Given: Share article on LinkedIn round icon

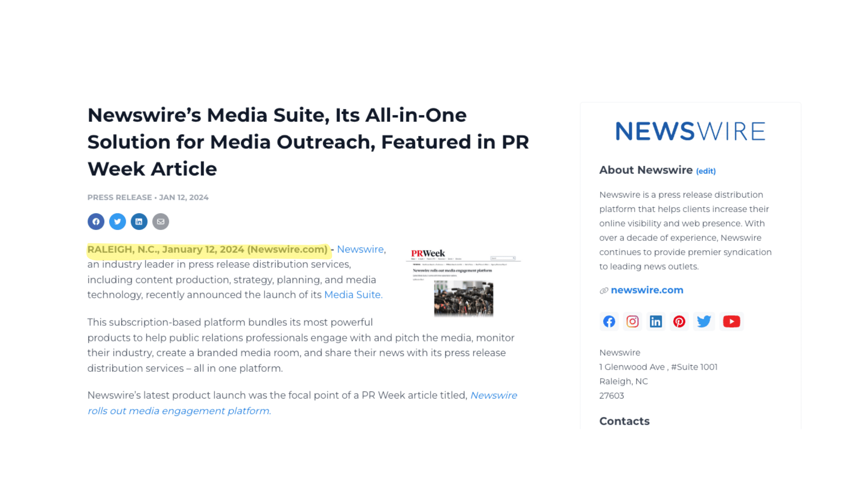Looking at the screenshot, I should [139, 222].
